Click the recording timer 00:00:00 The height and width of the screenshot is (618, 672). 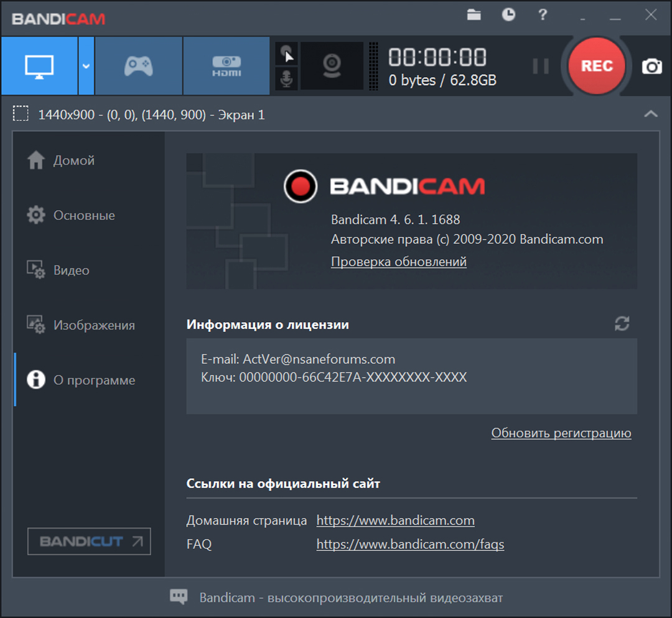437,57
